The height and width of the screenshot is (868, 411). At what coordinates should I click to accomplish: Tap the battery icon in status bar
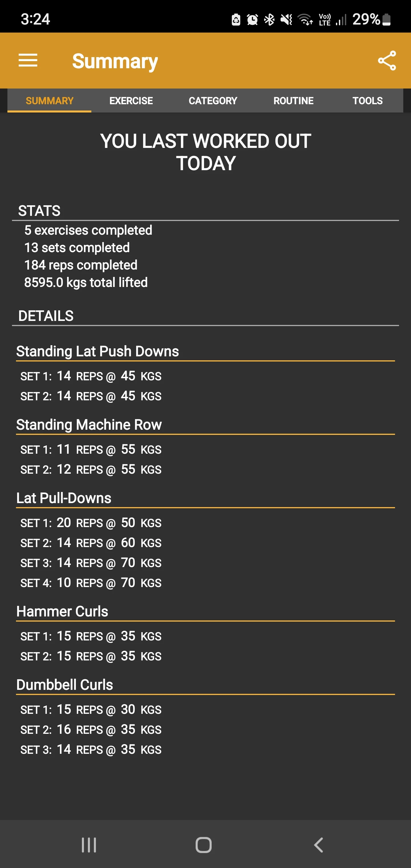coord(387,19)
